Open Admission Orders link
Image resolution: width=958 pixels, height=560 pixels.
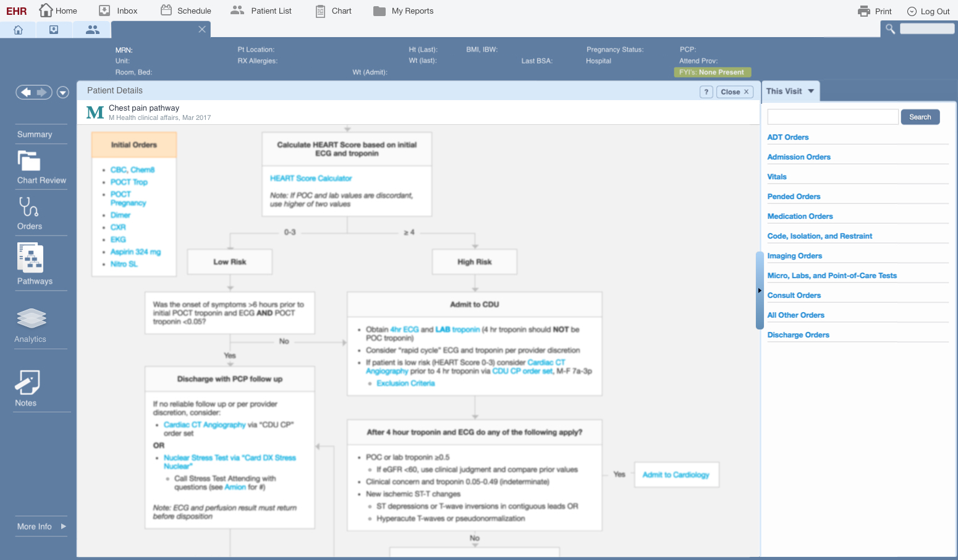point(799,157)
